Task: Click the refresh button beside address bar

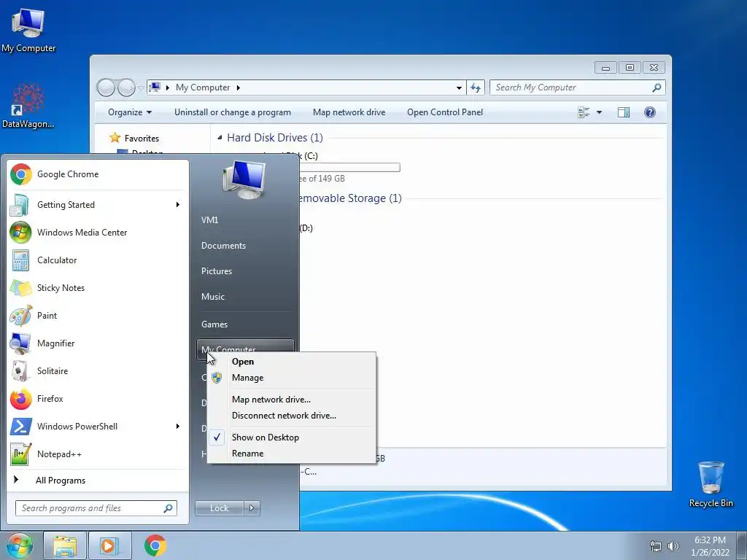Action: [476, 87]
